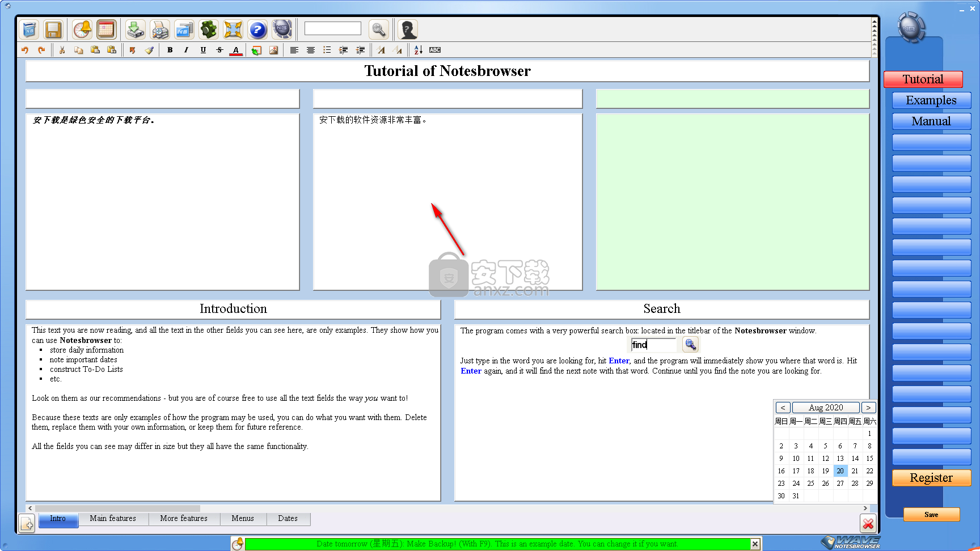
Task: Go to previous month in calendar
Action: pyautogui.click(x=783, y=408)
